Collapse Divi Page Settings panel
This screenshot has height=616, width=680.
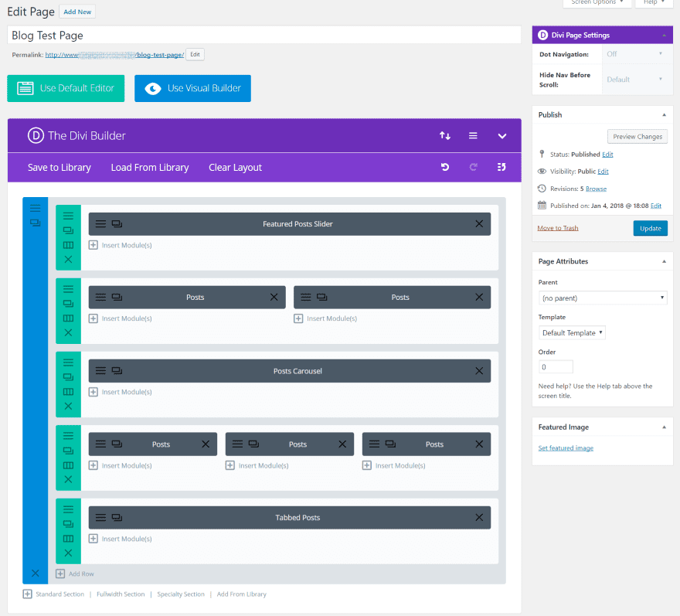664,35
